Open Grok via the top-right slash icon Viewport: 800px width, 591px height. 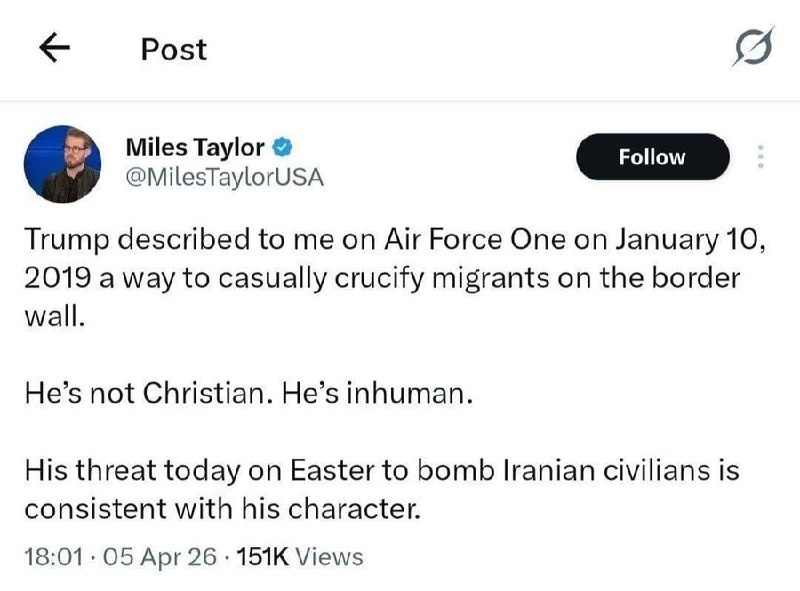[752, 49]
